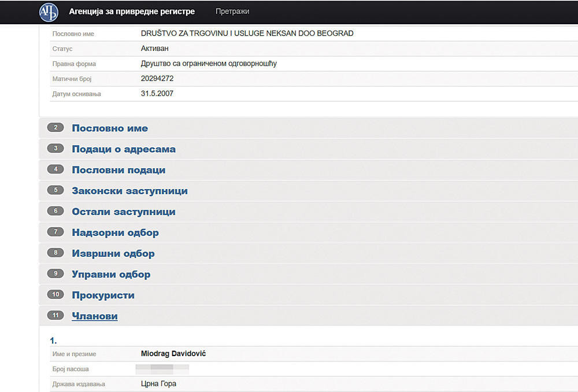Viewport: 578px width, 392px height.
Task: Expand the Подаци о адресама section
Action: point(124,149)
